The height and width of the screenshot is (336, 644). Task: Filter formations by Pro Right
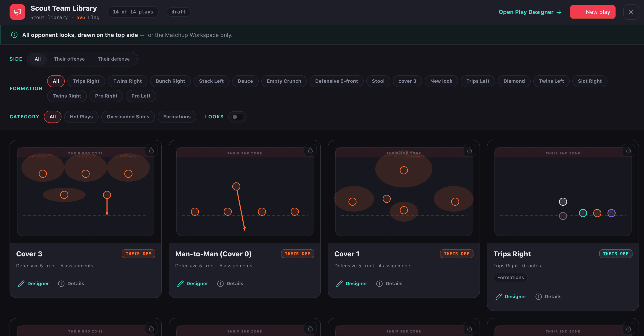coord(106,96)
